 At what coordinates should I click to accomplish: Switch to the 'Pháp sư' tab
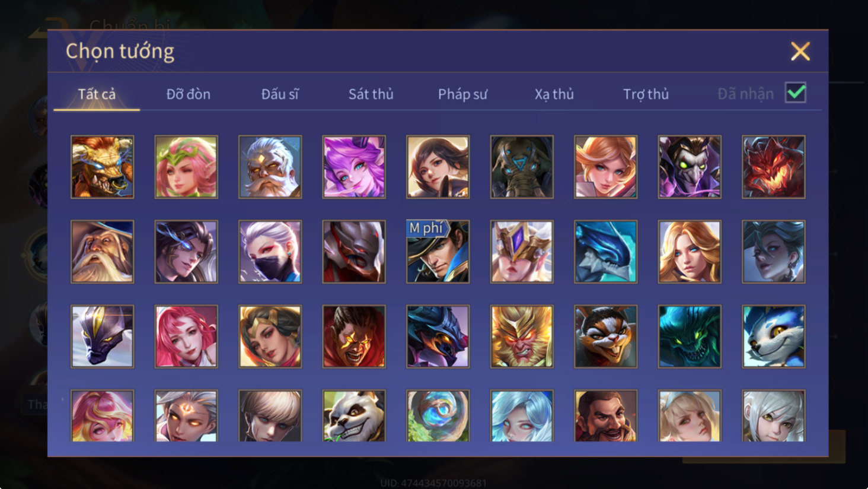coord(462,94)
